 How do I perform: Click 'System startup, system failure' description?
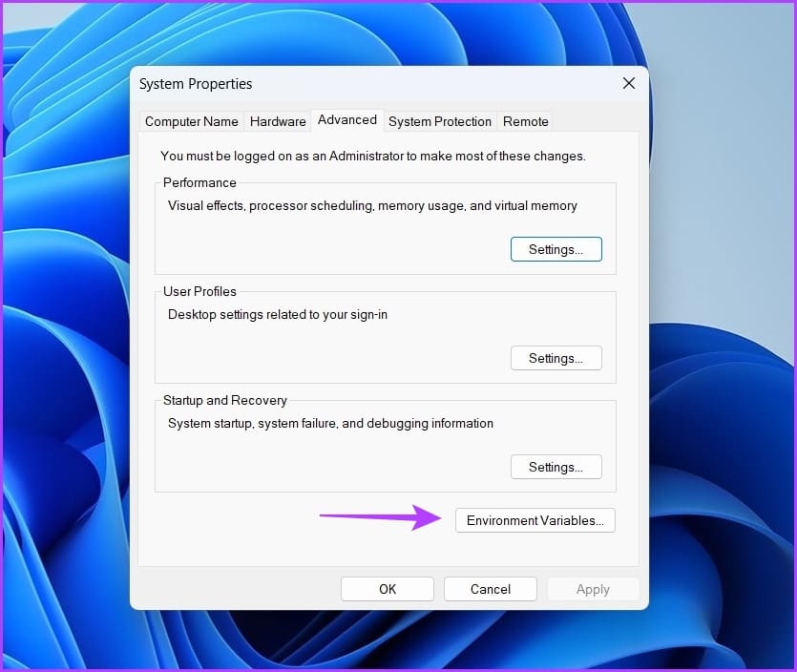(x=330, y=424)
